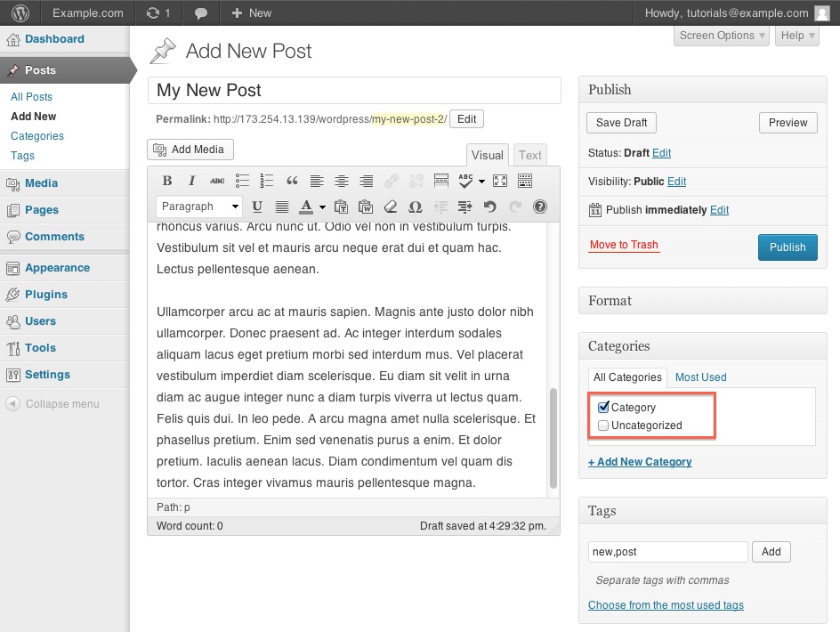This screenshot has width=840, height=632.
Task: Uncheck the 'Category' checkbox
Action: point(604,408)
